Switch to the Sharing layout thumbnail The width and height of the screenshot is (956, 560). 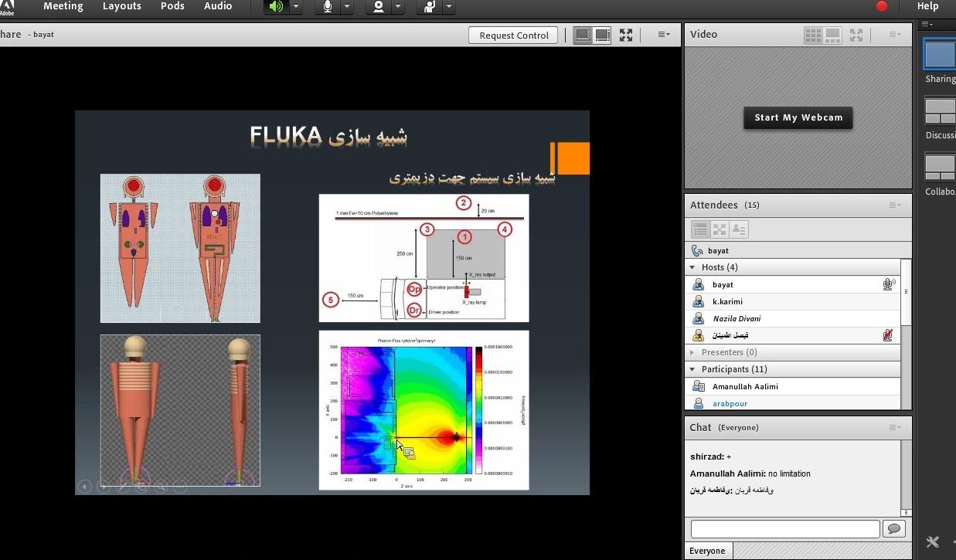coord(941,55)
